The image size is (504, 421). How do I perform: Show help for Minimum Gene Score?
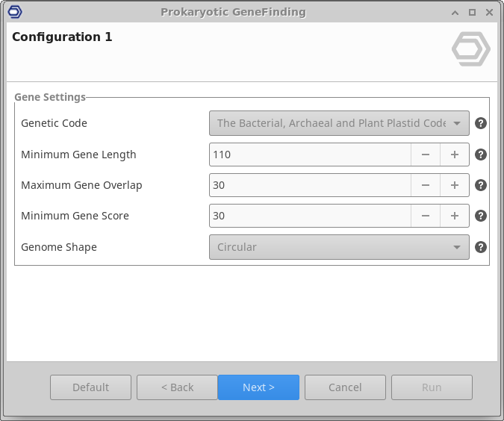point(481,216)
